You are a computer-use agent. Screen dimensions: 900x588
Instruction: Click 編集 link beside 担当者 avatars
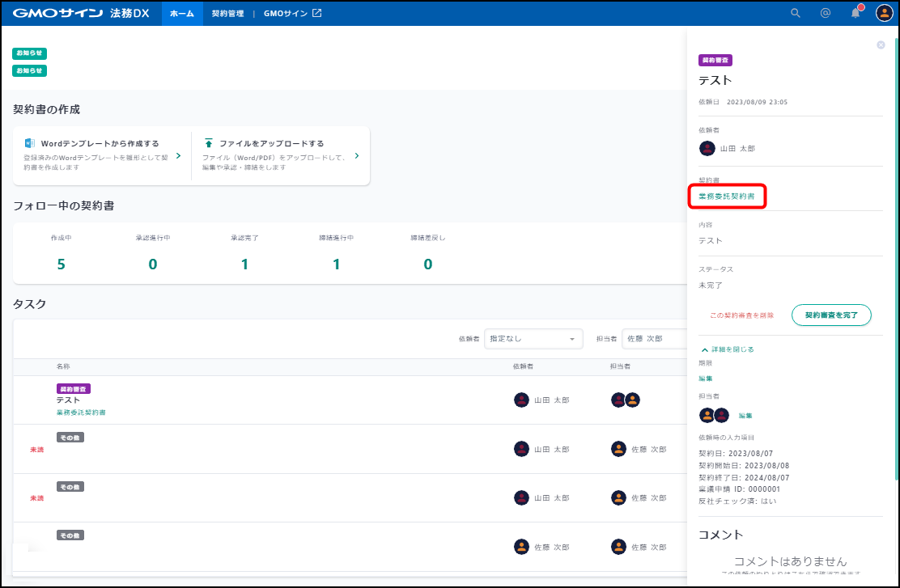pyautogui.click(x=745, y=416)
